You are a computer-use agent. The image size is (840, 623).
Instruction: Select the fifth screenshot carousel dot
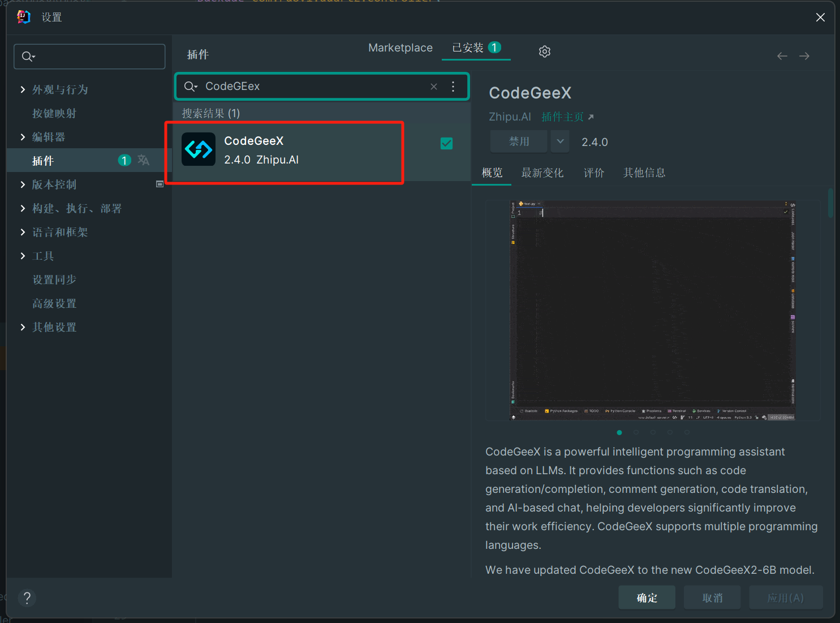tap(687, 432)
